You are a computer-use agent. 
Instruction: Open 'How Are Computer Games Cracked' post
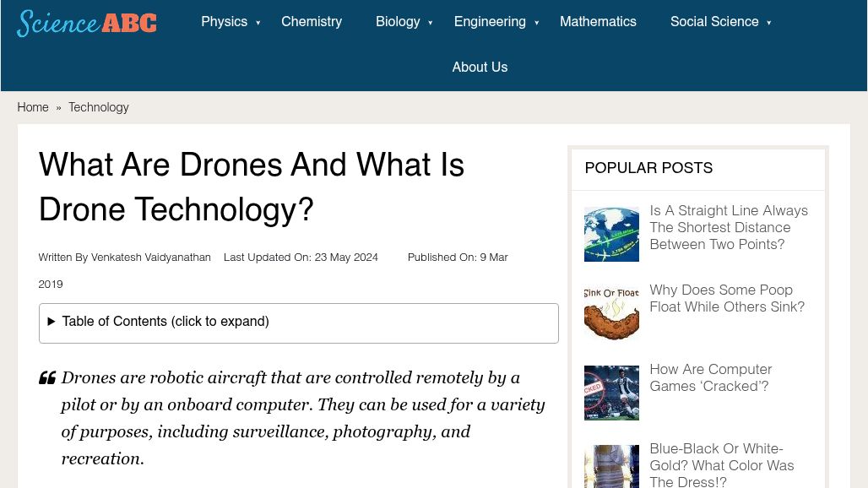(x=711, y=378)
